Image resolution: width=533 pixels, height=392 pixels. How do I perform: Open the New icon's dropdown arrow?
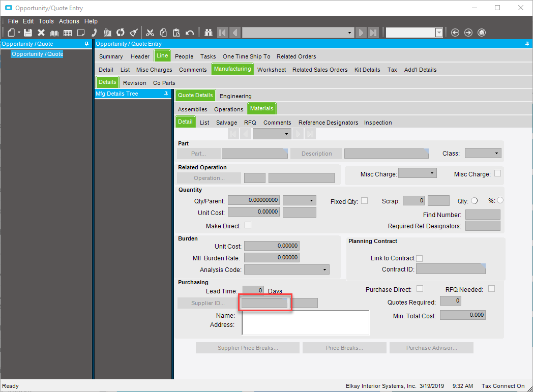[19, 33]
